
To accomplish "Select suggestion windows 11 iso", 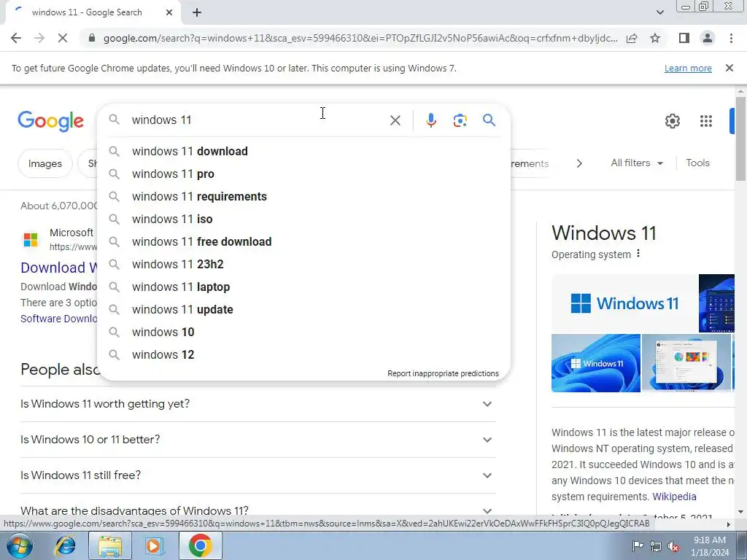I will tap(303, 219).
